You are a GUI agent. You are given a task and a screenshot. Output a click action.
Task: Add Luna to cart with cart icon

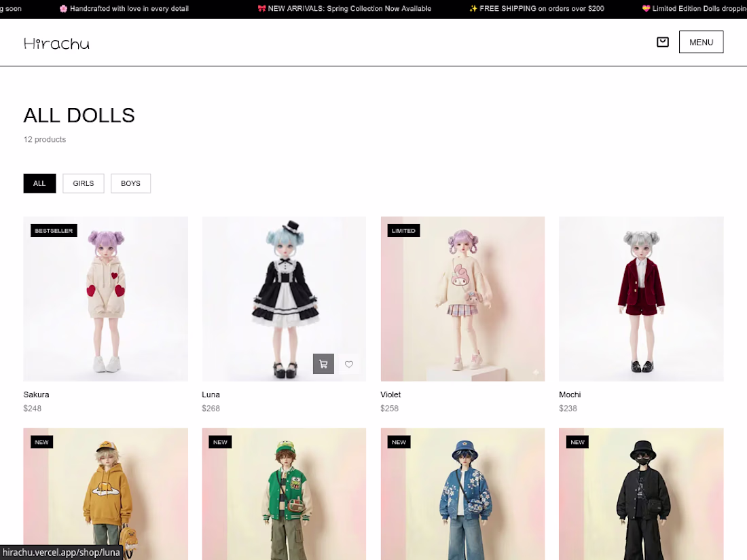point(323,364)
